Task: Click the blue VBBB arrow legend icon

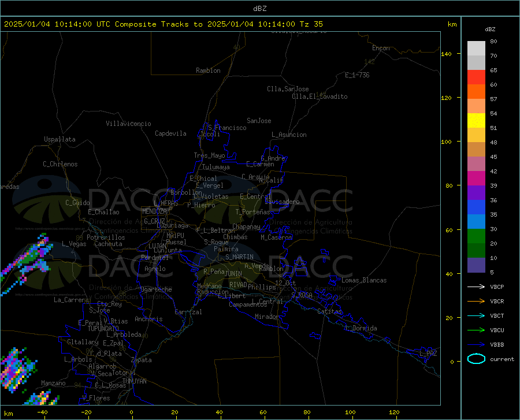Action: [476, 345]
